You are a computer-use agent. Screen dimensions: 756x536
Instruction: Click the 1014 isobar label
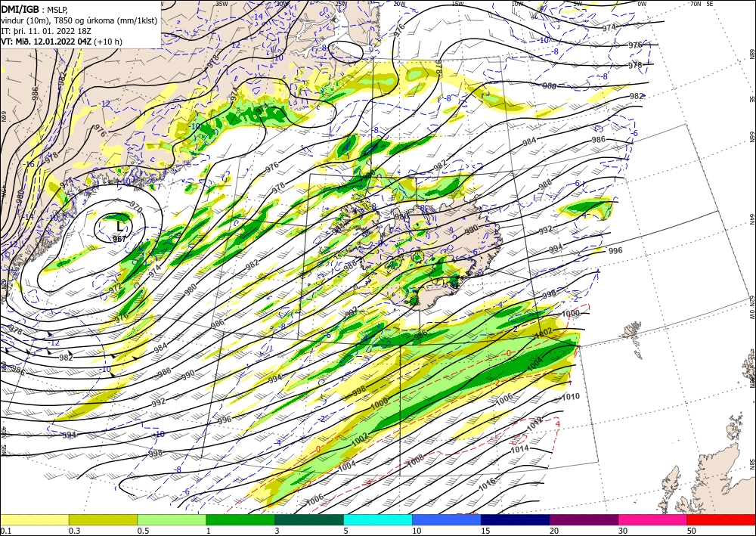pyautogui.click(x=520, y=449)
